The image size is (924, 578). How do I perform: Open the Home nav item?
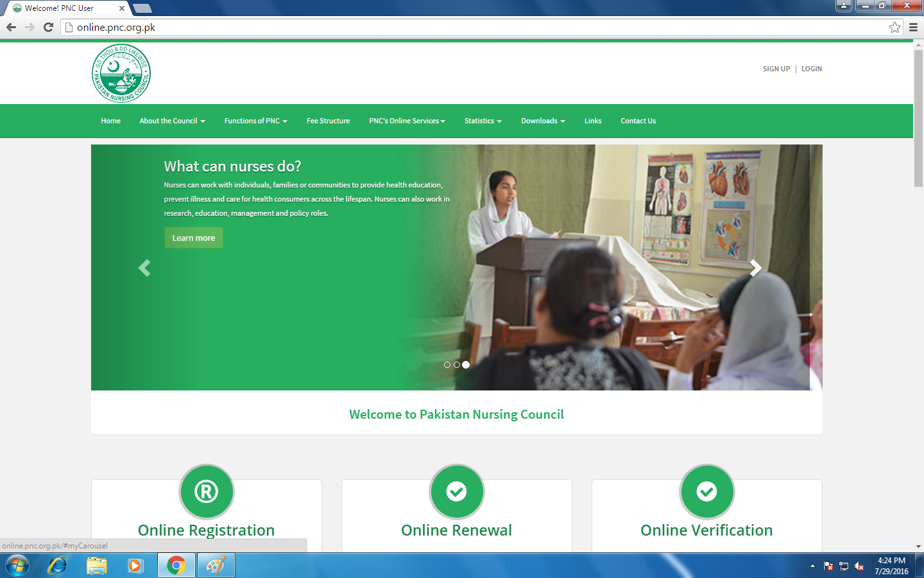pyautogui.click(x=110, y=121)
